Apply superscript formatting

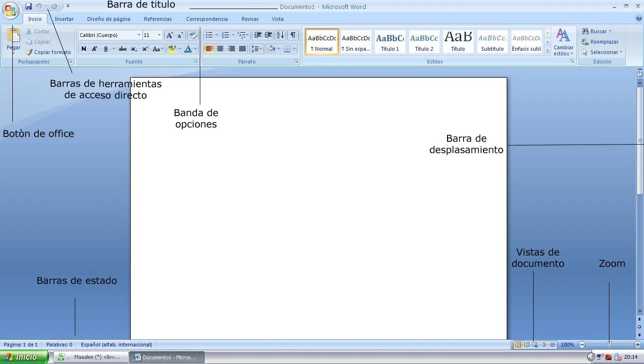tap(145, 48)
